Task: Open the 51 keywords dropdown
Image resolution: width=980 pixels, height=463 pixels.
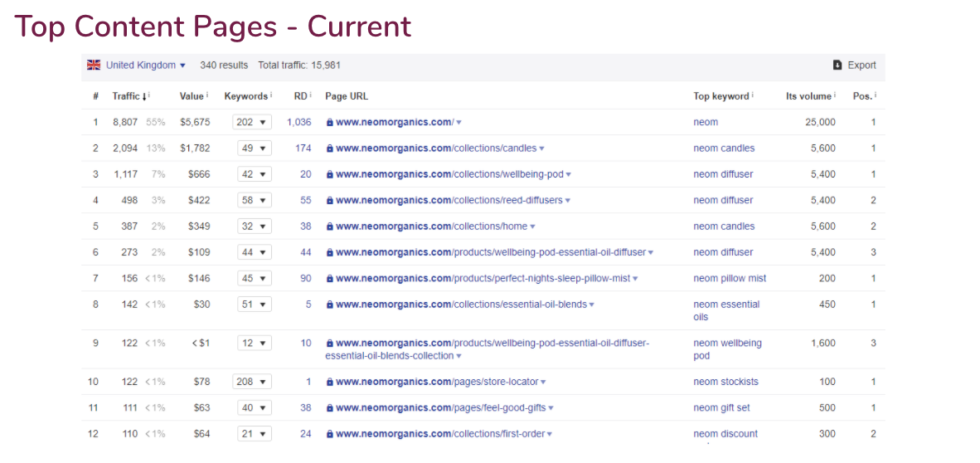Action: (255, 304)
